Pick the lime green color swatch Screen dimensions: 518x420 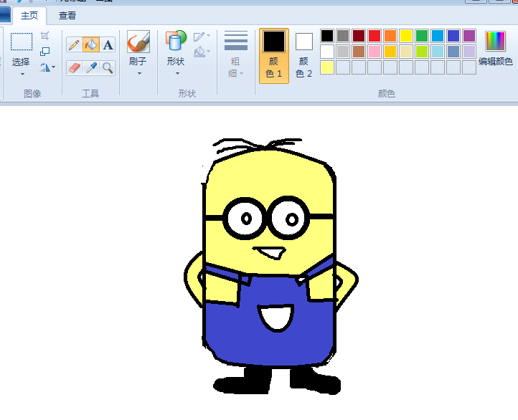pos(422,52)
